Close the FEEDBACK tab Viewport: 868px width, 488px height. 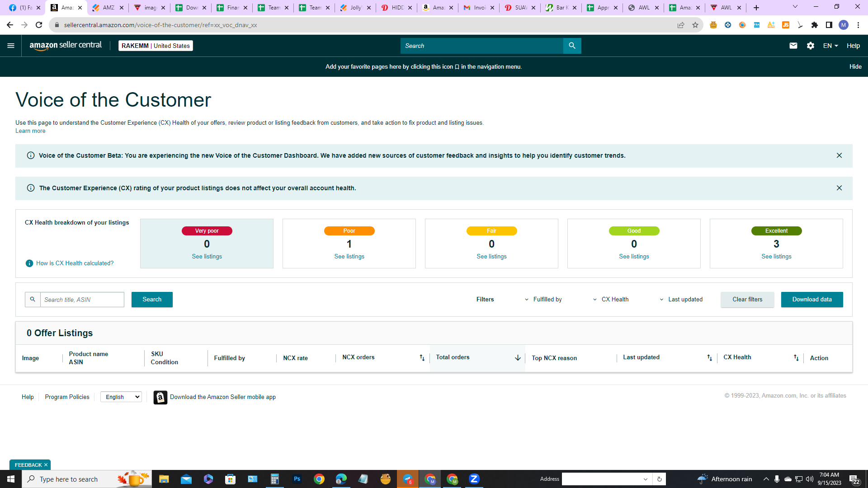point(46,465)
